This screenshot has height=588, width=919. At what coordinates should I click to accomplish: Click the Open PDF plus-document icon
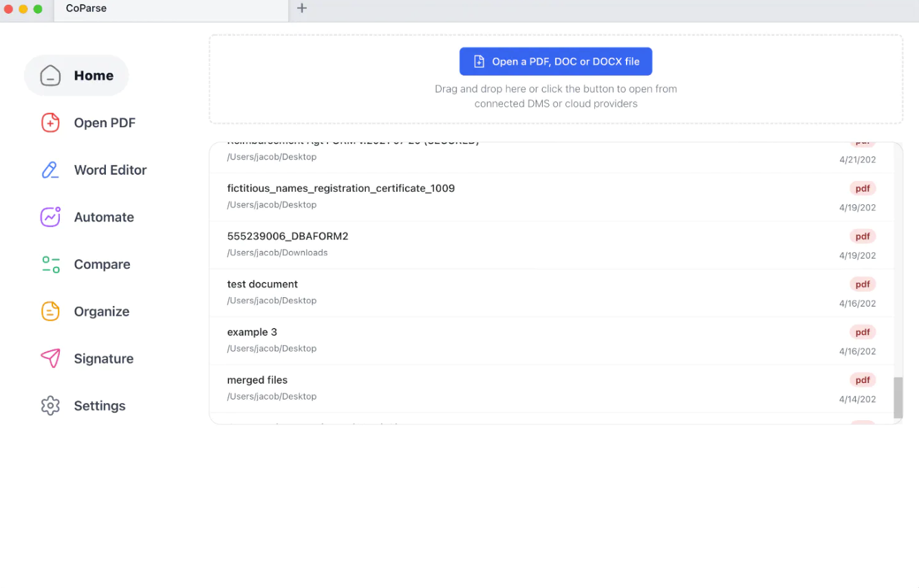[50, 122]
